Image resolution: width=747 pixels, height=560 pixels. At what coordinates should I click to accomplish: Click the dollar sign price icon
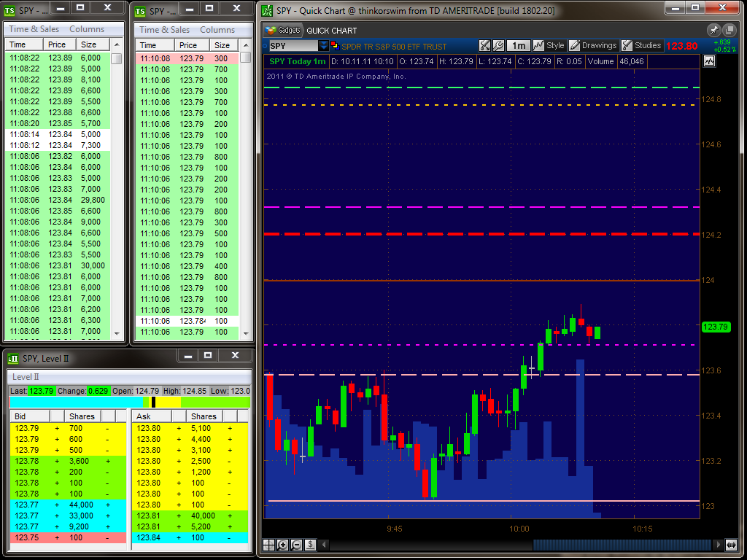(x=310, y=545)
